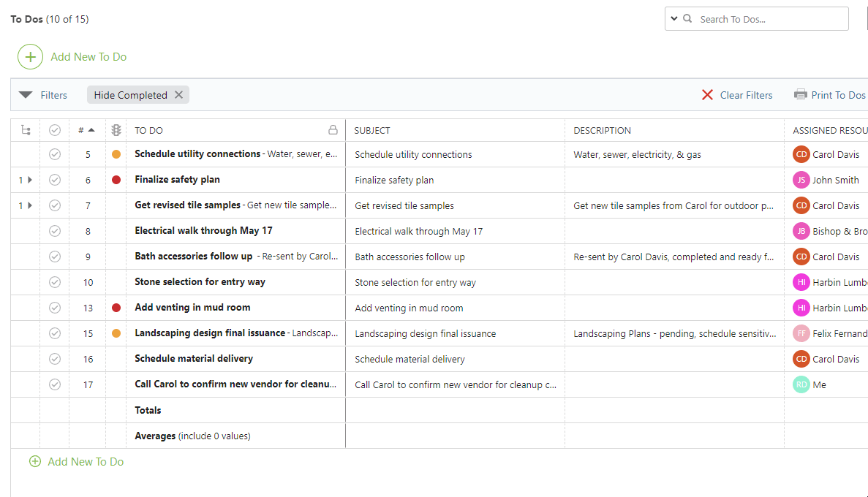The width and height of the screenshot is (868, 497).
Task: Click the printer icon for Print To Dos
Action: point(800,95)
